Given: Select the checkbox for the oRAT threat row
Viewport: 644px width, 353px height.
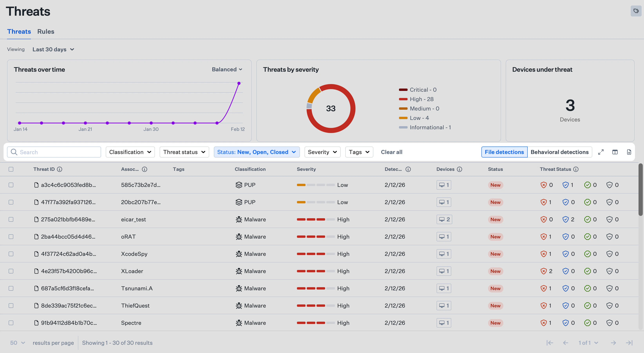Looking at the screenshot, I should [11, 236].
